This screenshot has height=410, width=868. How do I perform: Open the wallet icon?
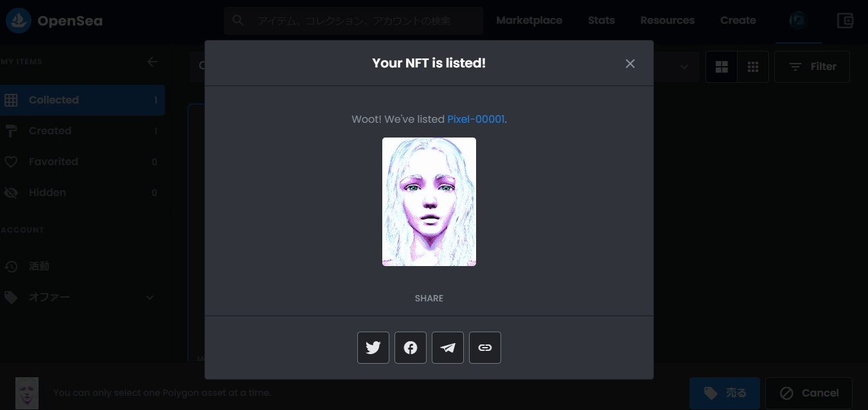(x=846, y=21)
